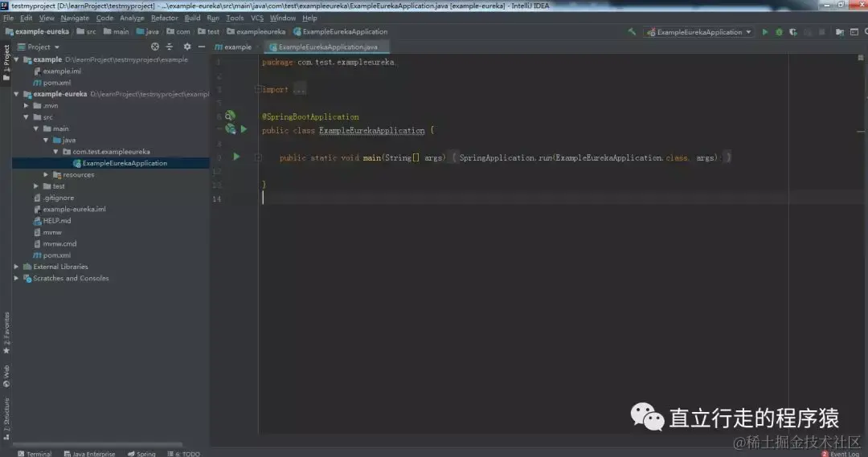
Task: Open the Build menu
Action: 192,18
